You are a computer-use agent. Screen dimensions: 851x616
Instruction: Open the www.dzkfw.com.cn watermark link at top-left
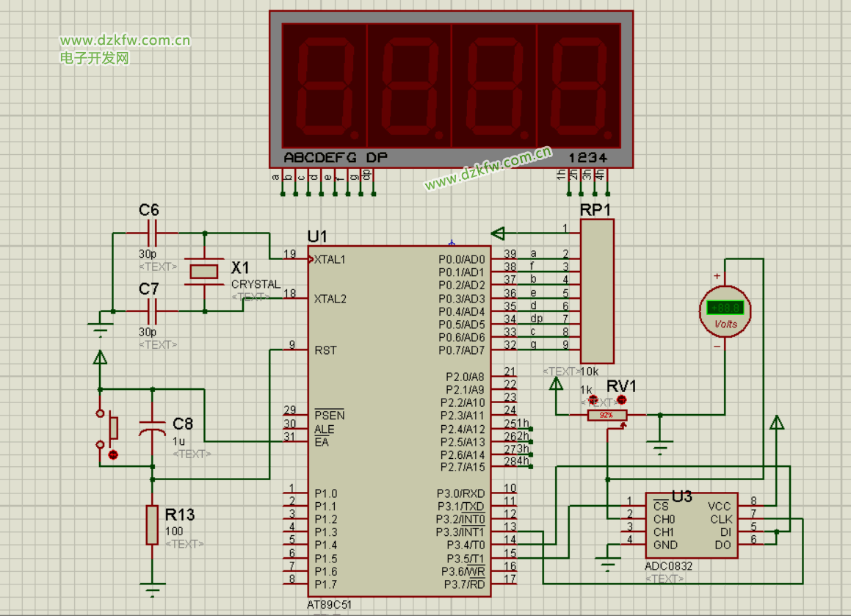(x=125, y=40)
